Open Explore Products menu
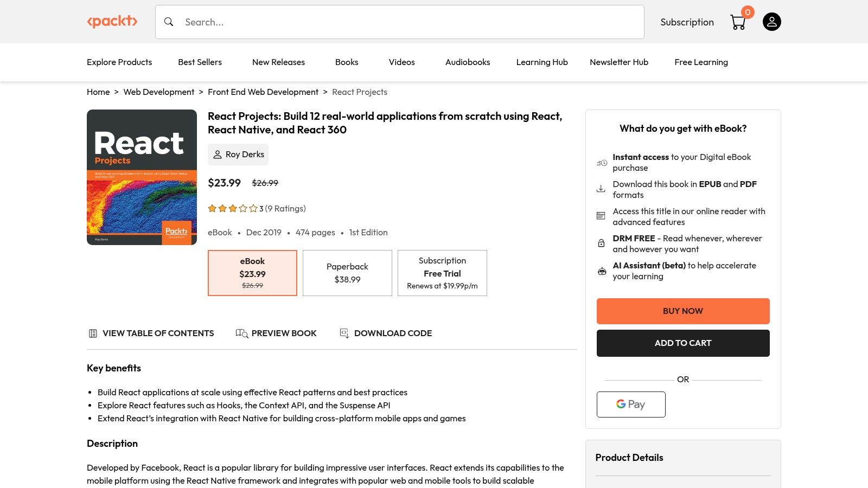This screenshot has width=868, height=488. pos(119,62)
